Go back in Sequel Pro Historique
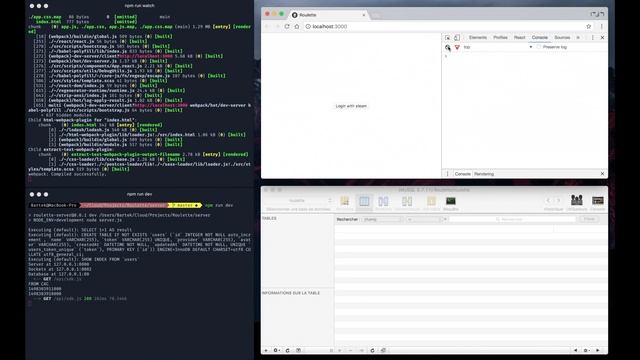 point(548,200)
